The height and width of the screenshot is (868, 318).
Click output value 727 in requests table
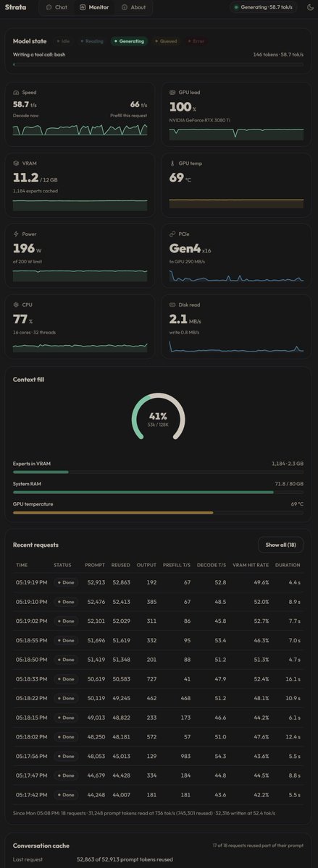click(x=152, y=679)
